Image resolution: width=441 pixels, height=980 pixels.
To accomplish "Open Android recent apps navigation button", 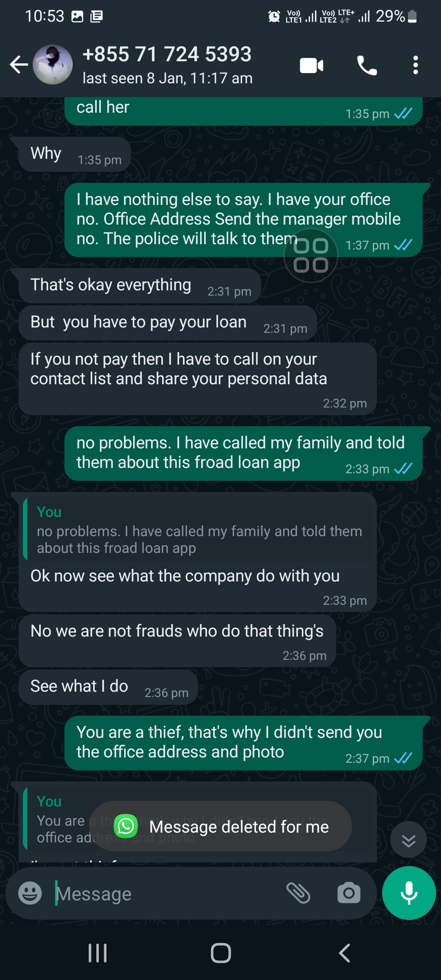I will 98,953.
